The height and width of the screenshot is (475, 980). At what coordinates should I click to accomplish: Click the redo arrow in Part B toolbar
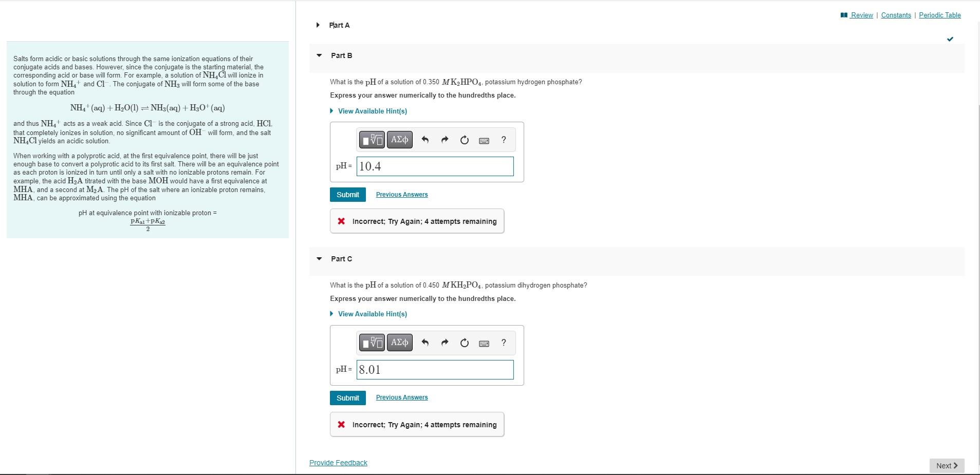445,140
